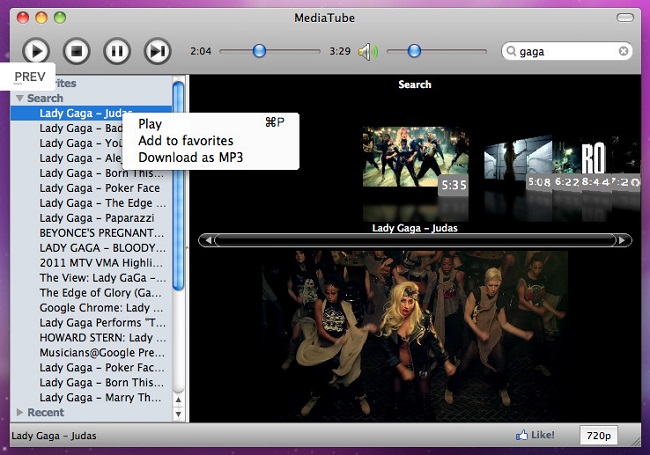Click the gaga search field

(x=567, y=51)
